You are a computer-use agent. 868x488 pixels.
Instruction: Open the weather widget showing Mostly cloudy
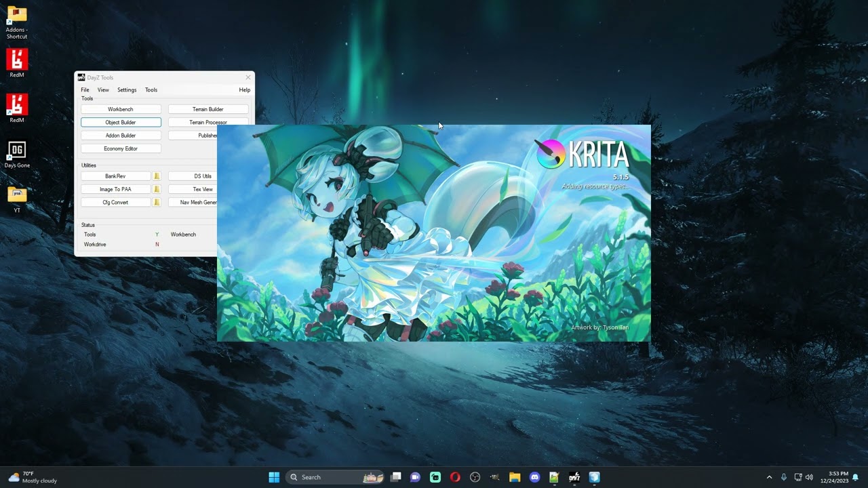point(33,477)
